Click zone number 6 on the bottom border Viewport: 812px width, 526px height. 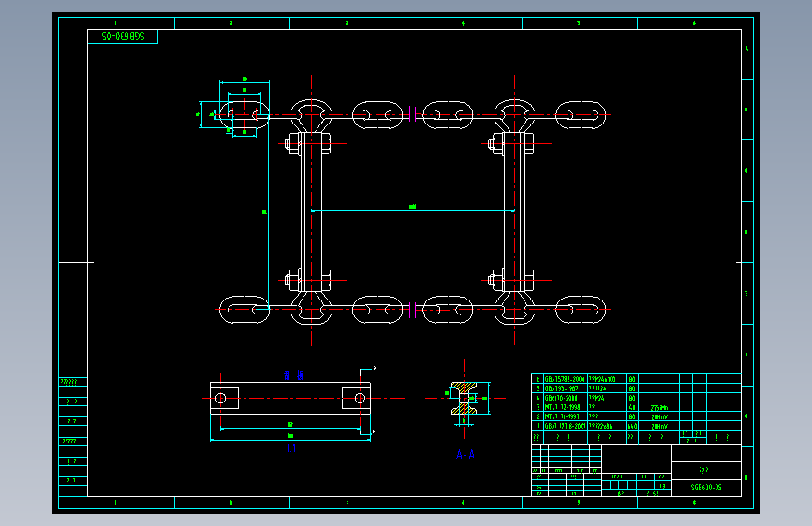tap(694, 503)
